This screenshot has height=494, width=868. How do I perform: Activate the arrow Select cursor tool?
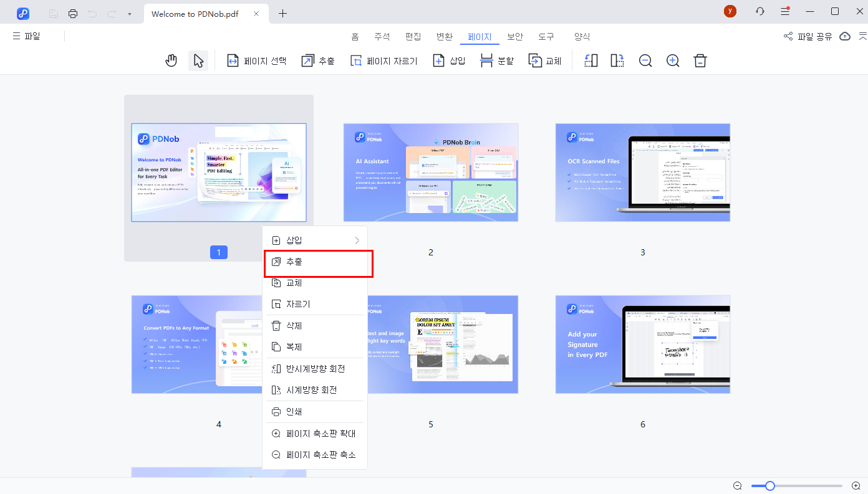tap(198, 60)
